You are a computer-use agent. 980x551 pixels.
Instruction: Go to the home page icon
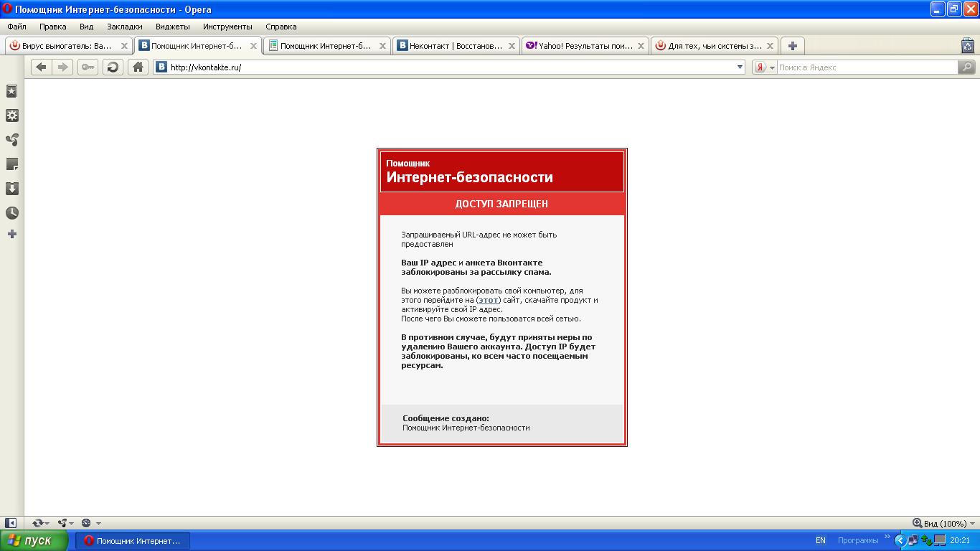point(138,67)
